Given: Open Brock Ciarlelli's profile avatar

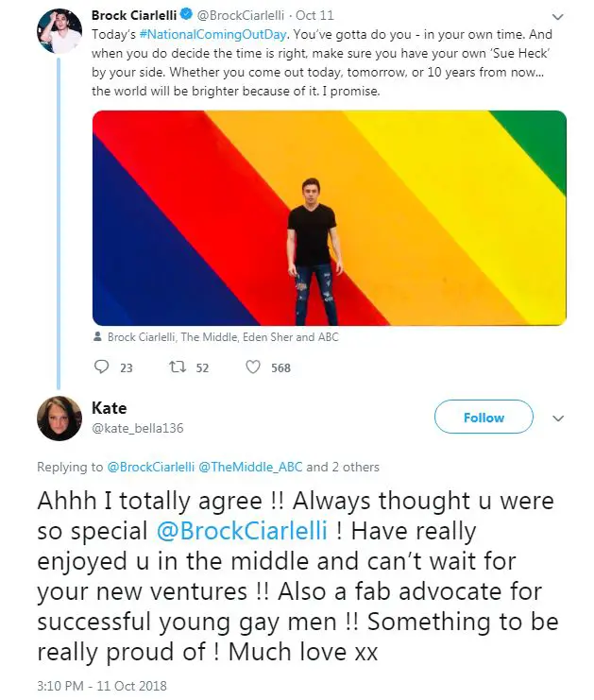Looking at the screenshot, I should coord(59,31).
